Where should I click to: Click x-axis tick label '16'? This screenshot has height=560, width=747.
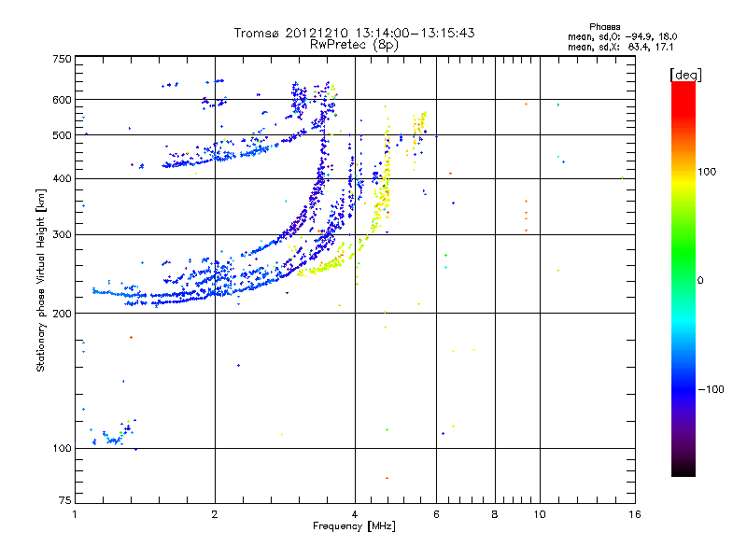[x=635, y=514]
